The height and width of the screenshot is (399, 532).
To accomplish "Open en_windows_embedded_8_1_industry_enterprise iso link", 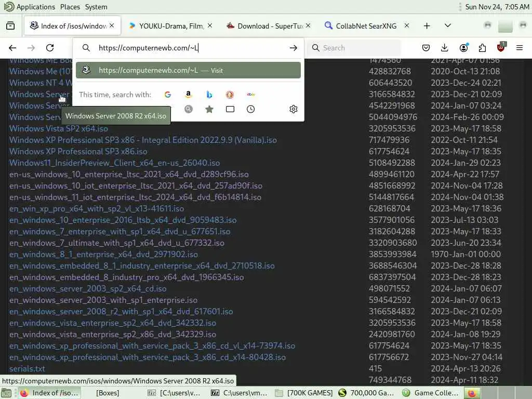I will coord(142,265).
